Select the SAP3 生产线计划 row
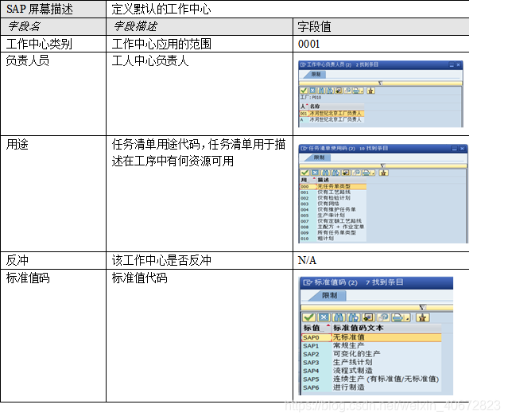This screenshot has height=420, width=508. 371,362
